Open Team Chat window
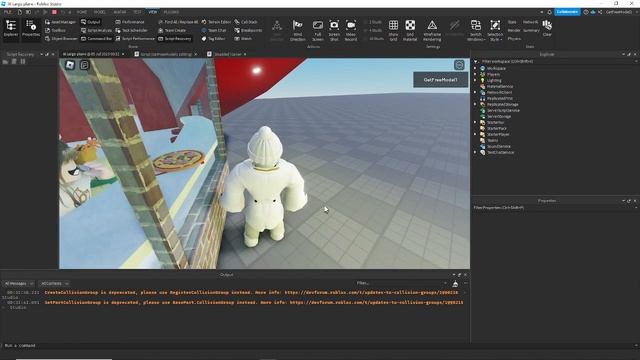The width and height of the screenshot is (640, 360). click(x=214, y=30)
